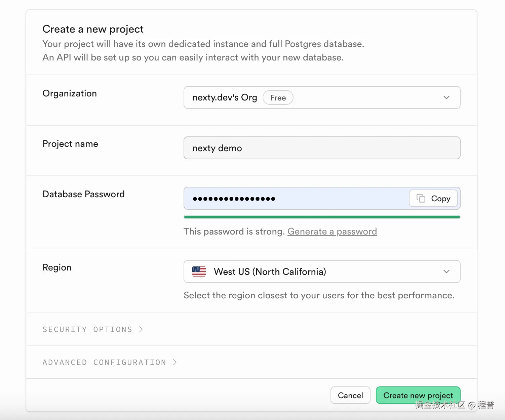This screenshot has height=420, width=505.
Task: Click the green password strength bar
Action: point(322,217)
